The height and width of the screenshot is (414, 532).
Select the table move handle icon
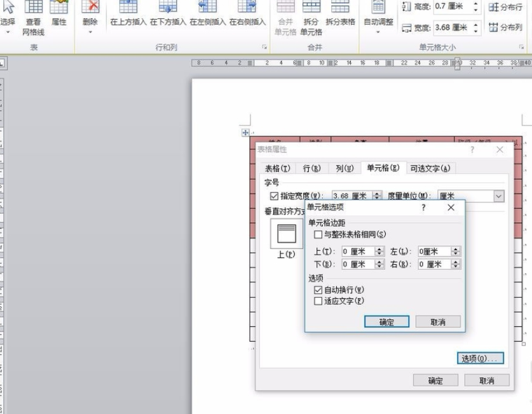click(x=245, y=133)
